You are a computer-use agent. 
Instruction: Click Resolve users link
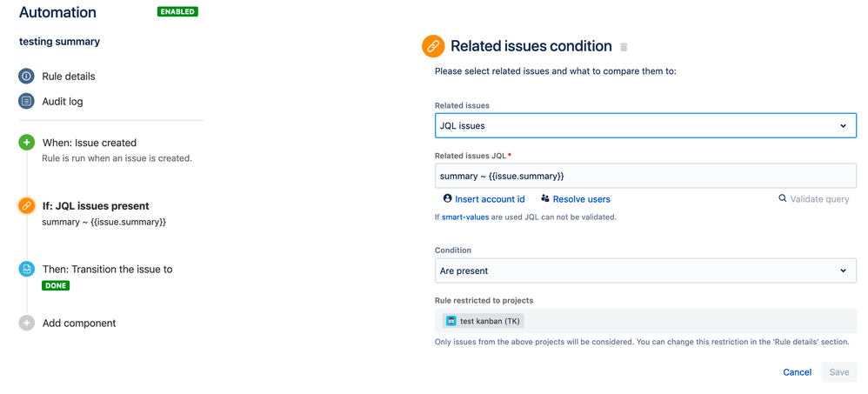[x=576, y=199]
